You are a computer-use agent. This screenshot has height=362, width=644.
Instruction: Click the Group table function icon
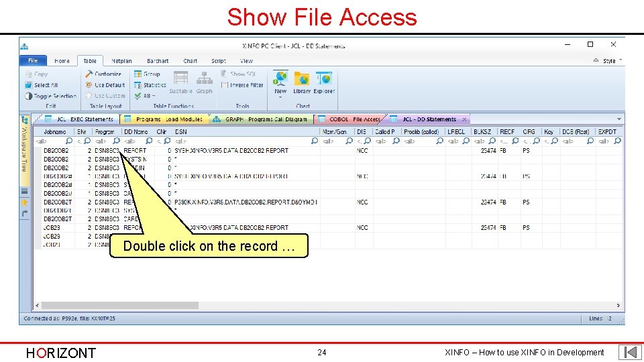138,74
